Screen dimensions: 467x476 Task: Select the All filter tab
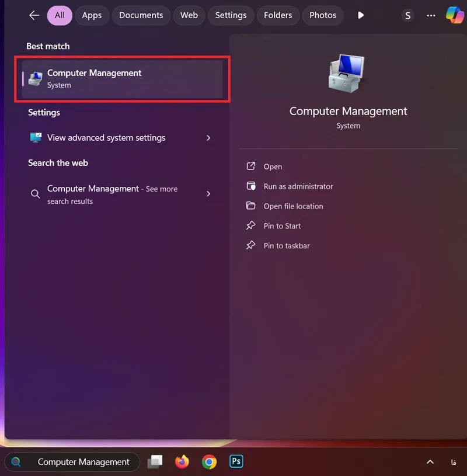tap(60, 15)
